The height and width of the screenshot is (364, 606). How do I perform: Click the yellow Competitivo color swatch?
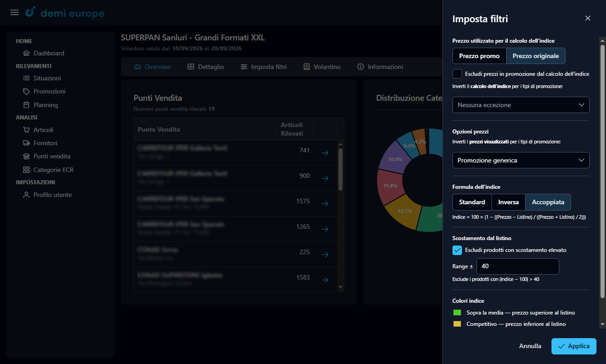tap(457, 324)
